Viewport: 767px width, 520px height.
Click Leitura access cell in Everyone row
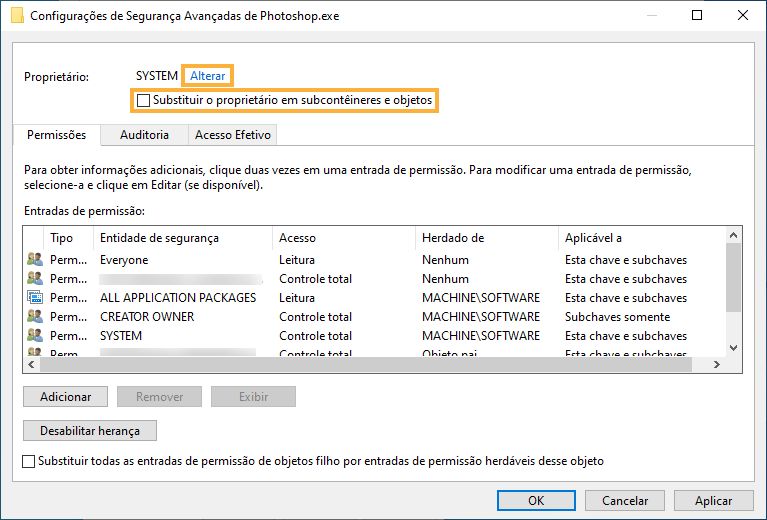(296, 260)
